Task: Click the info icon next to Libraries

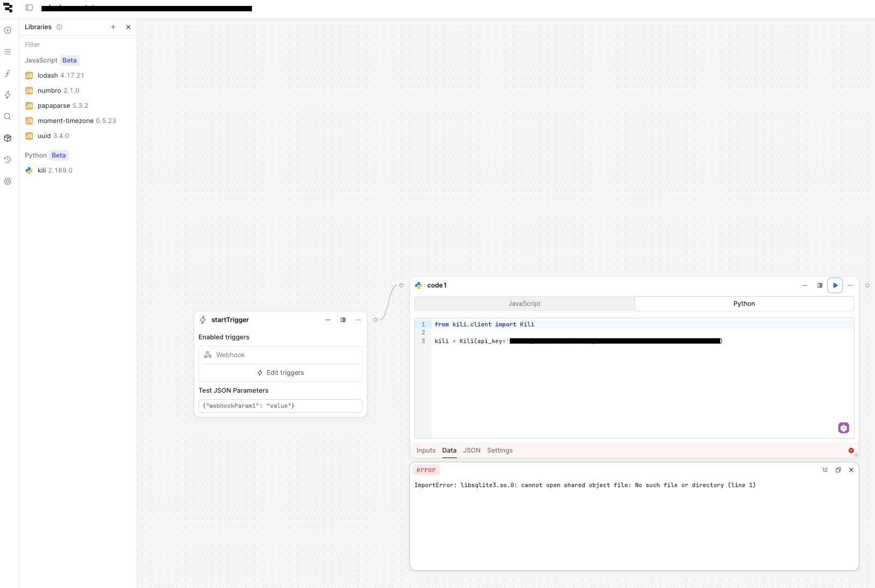Action: (59, 27)
